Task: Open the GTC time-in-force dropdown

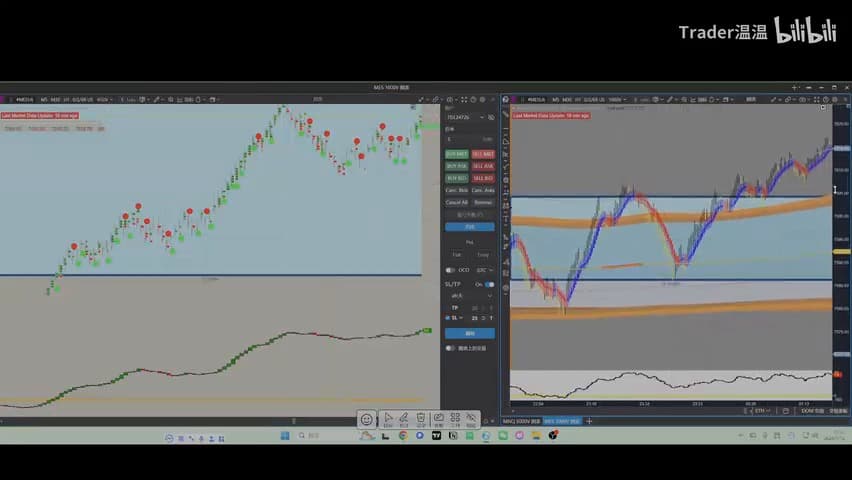Action: (484, 270)
